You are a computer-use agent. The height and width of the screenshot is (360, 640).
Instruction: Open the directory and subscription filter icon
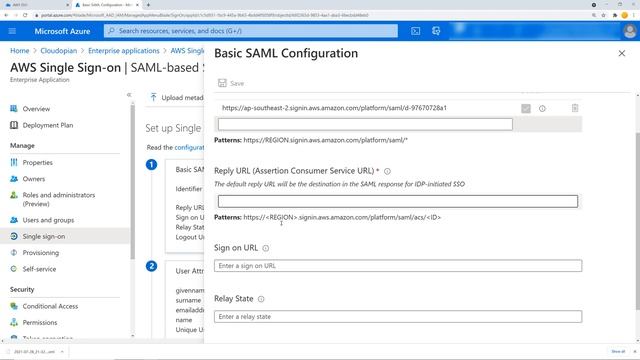click(436, 31)
